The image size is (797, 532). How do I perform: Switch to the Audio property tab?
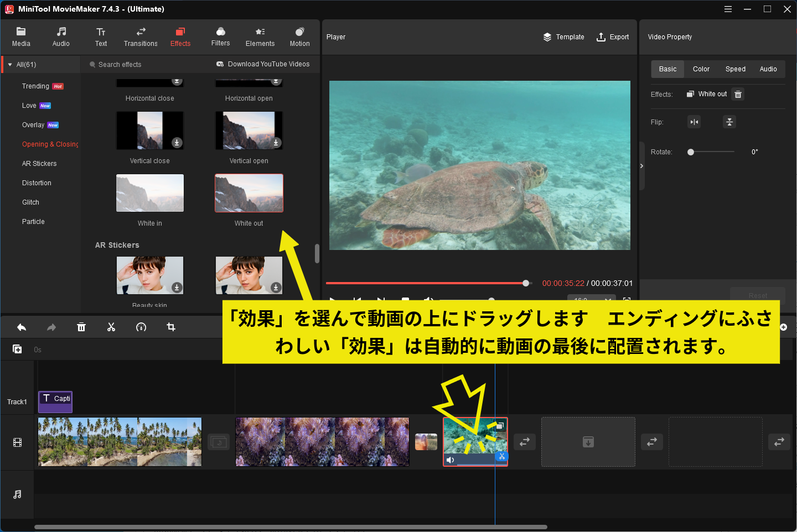coord(768,69)
